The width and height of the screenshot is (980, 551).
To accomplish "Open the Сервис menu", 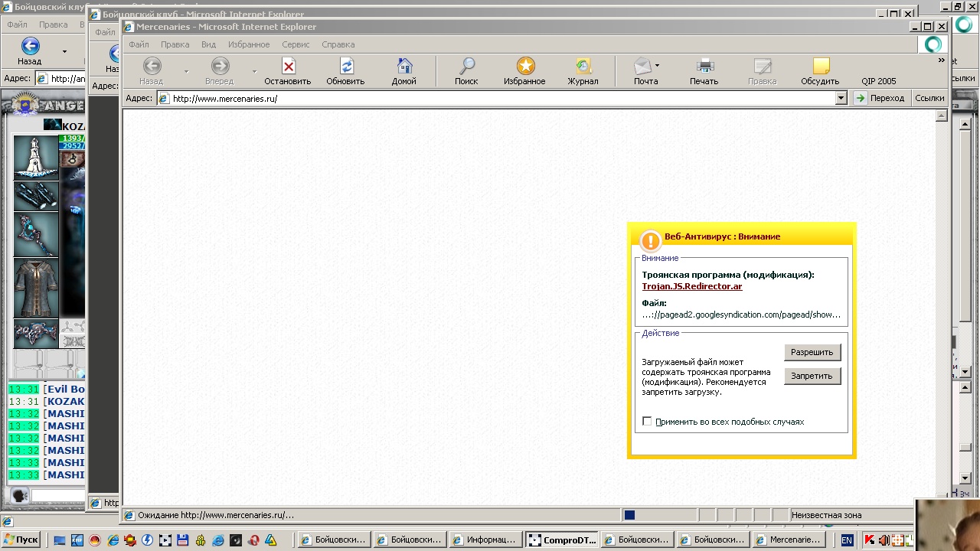I will click(x=296, y=44).
